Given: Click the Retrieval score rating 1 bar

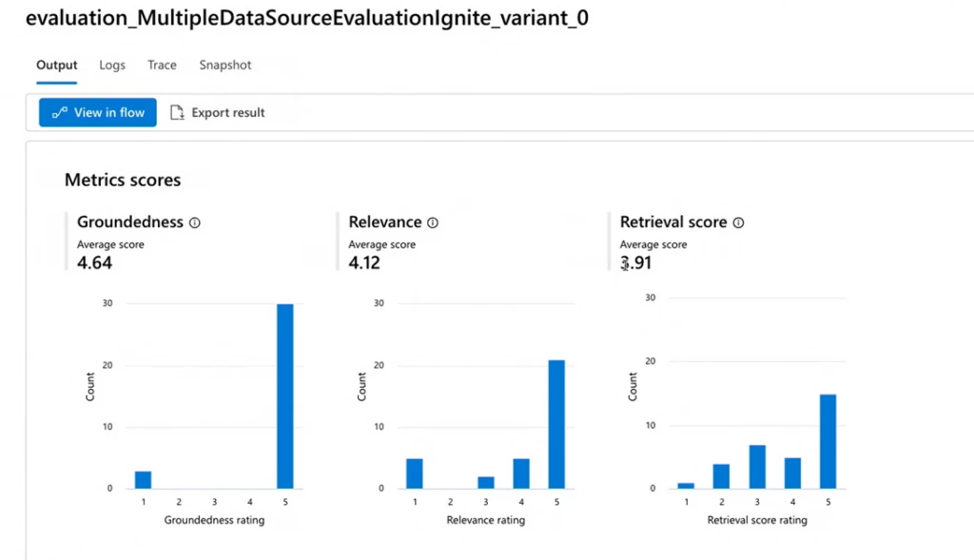Looking at the screenshot, I should pyautogui.click(x=686, y=486).
